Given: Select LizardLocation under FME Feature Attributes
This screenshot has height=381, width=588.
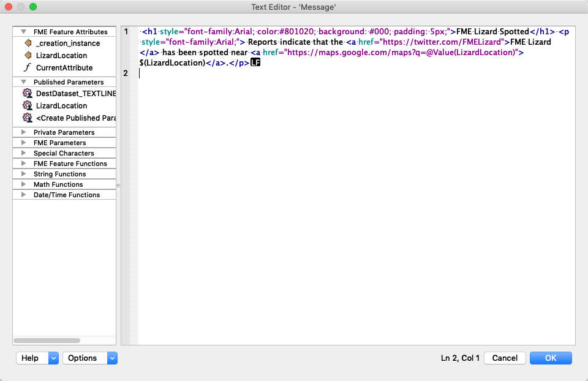Looking at the screenshot, I should tap(61, 56).
